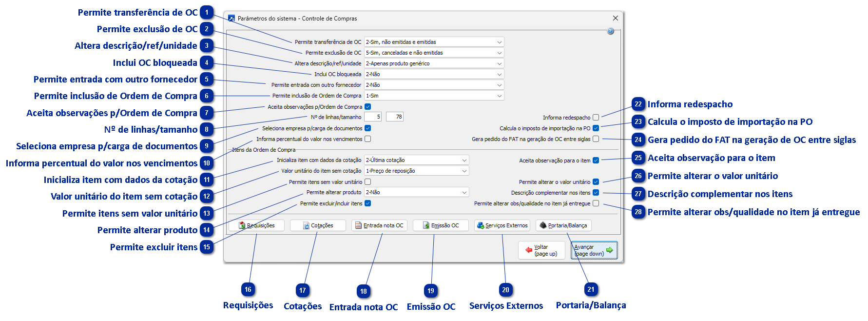Click the blue help icon in the dialog
The height and width of the screenshot is (321, 868).
(x=610, y=31)
